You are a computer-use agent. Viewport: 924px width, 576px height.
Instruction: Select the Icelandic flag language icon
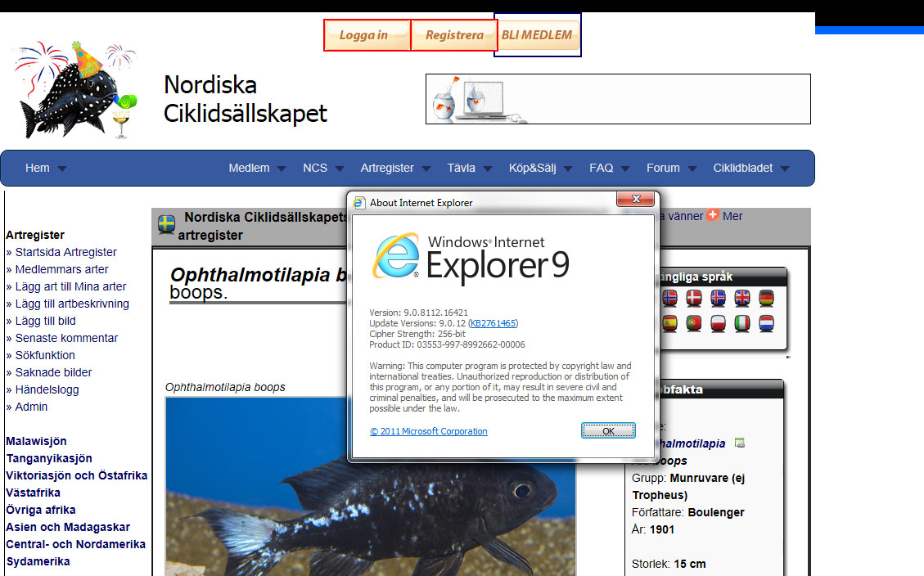(x=718, y=299)
